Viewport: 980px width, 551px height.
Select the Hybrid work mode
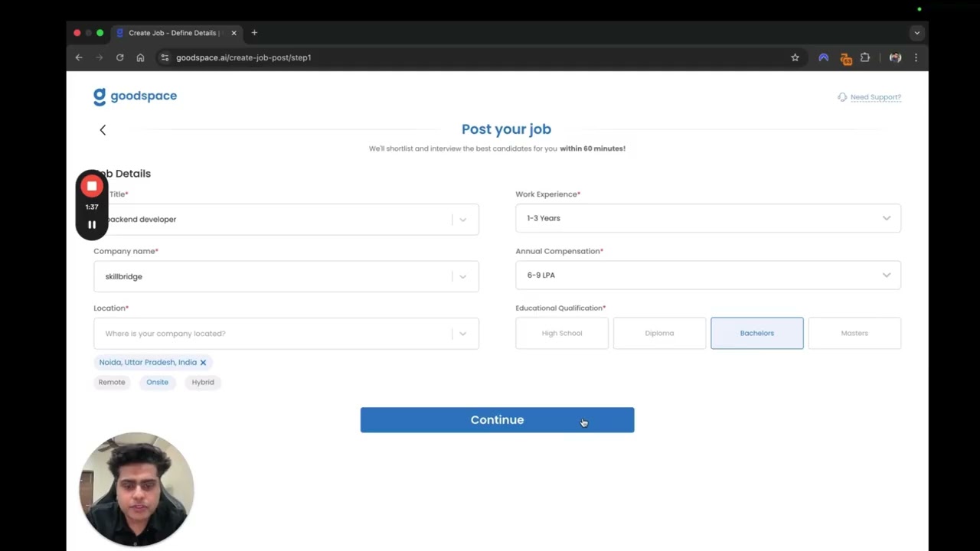pos(203,382)
